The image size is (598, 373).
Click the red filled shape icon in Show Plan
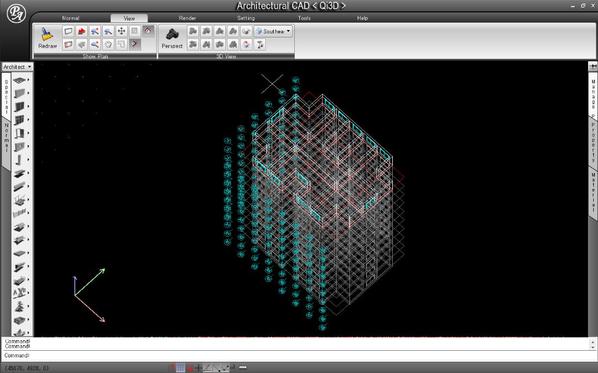pos(82,31)
